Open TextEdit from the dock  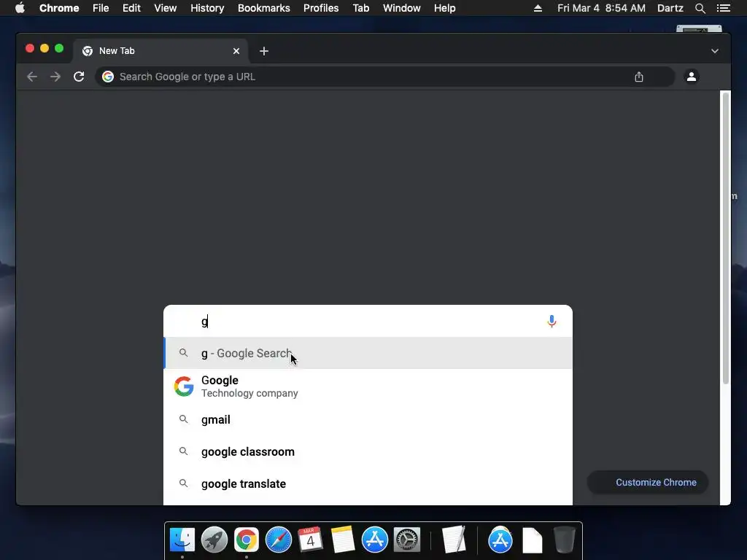point(454,540)
